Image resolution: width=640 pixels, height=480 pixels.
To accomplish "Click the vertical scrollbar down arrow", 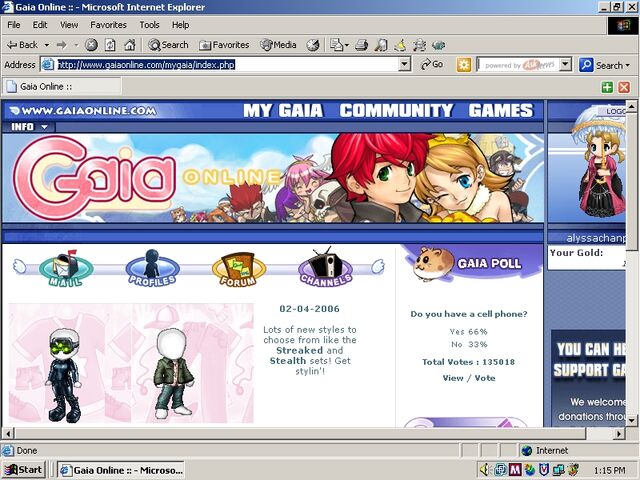I will click(631, 420).
